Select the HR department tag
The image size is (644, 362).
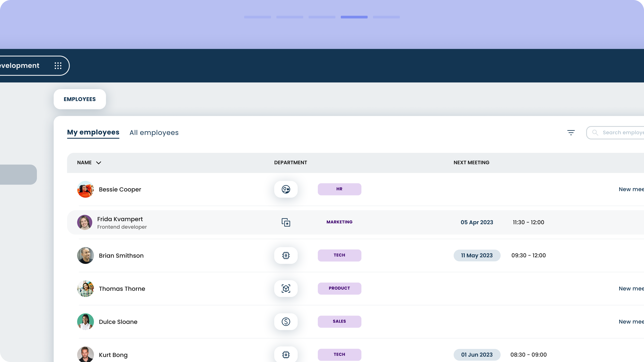339,189
